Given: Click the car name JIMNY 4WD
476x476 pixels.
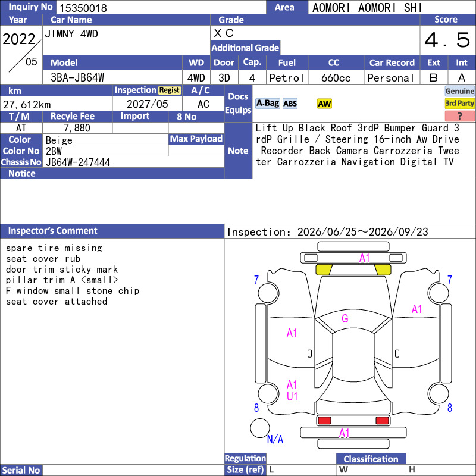Looking at the screenshot, I should [x=71, y=34].
